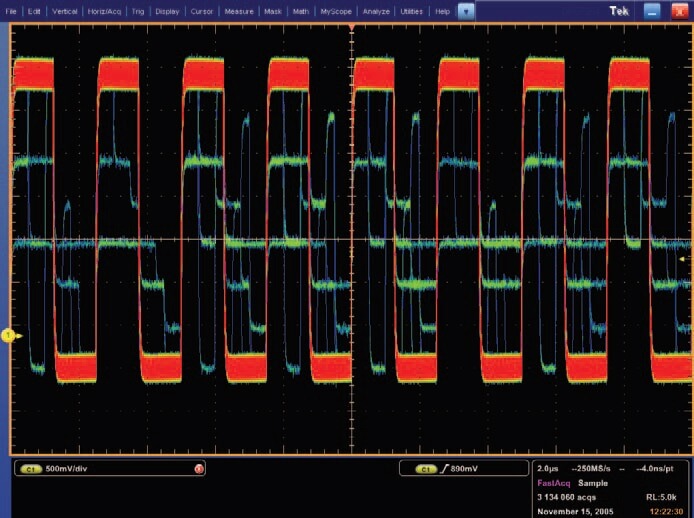Minimize the oscilloscope application window
Viewport: 694px width, 518px height.
[x=653, y=10]
